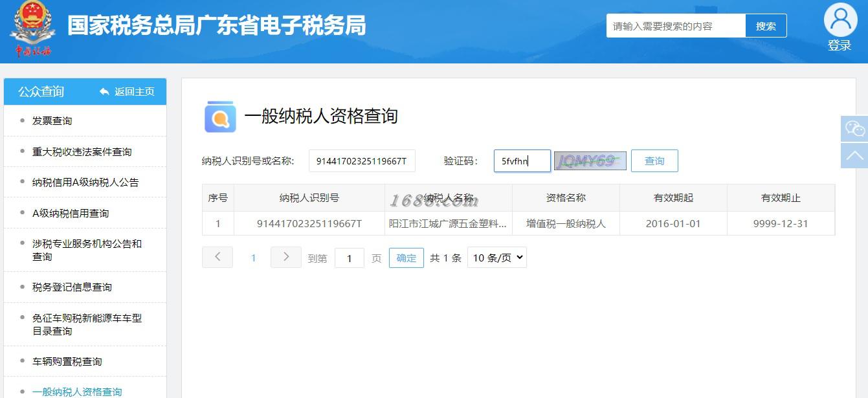The image size is (868, 398).
Task: Open the 10 条/页 page size dropdown
Action: click(x=497, y=258)
